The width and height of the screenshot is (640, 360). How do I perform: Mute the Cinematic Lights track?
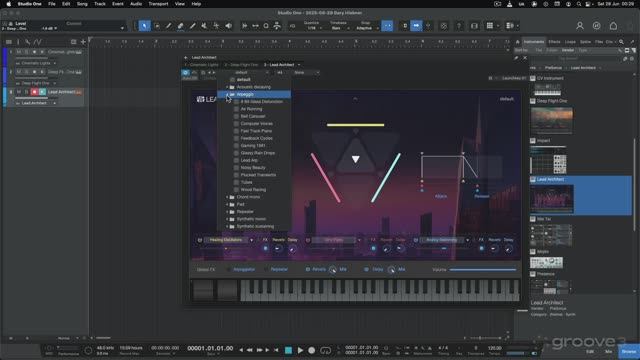(19, 52)
